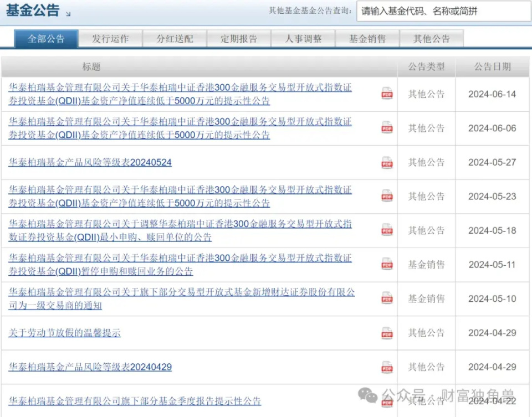This screenshot has width=532, height=417.
Task: Open the 2024-05-23 净值低于5000万元 announcement link
Action: click(x=180, y=196)
